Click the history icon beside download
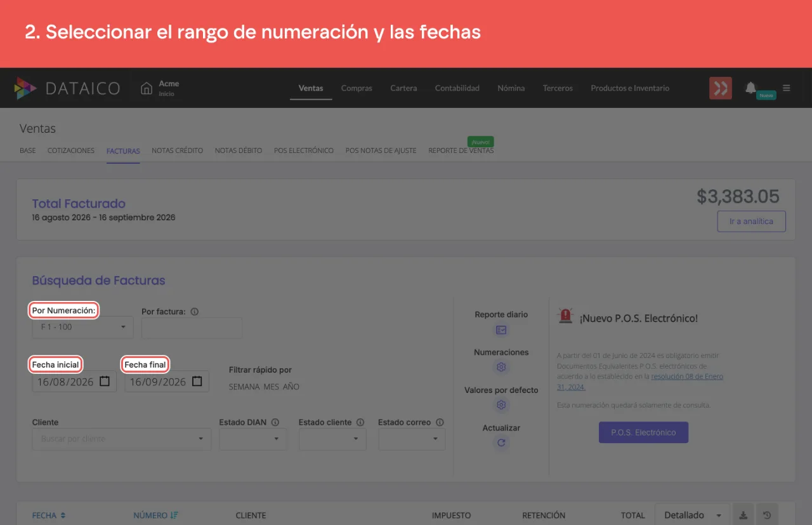812x525 pixels. pyautogui.click(x=767, y=515)
